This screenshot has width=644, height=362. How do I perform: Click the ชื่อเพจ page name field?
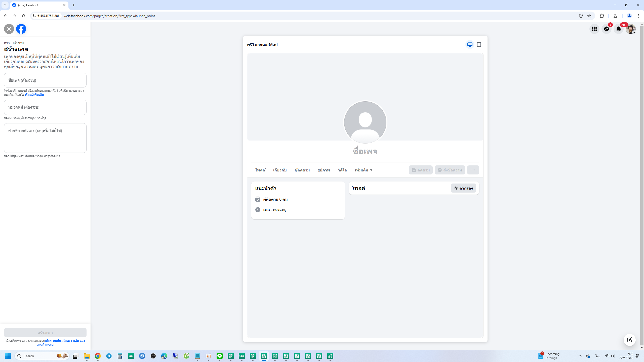click(x=45, y=80)
